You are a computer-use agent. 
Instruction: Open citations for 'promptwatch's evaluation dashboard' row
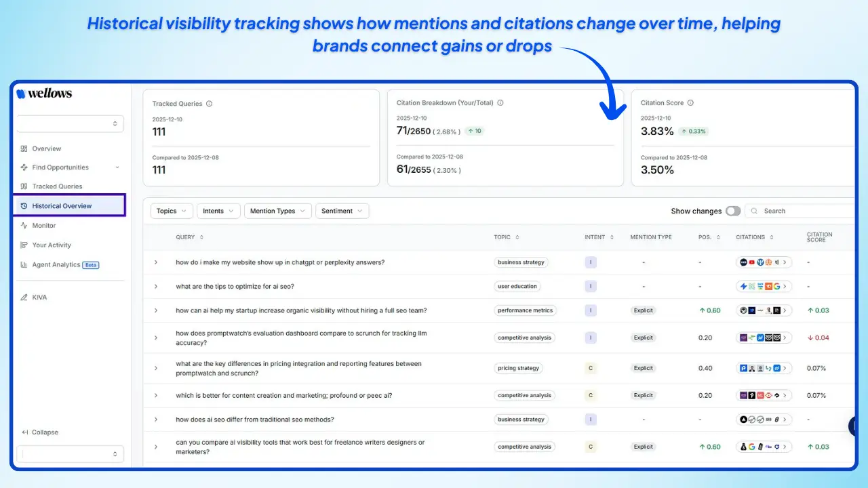point(764,338)
